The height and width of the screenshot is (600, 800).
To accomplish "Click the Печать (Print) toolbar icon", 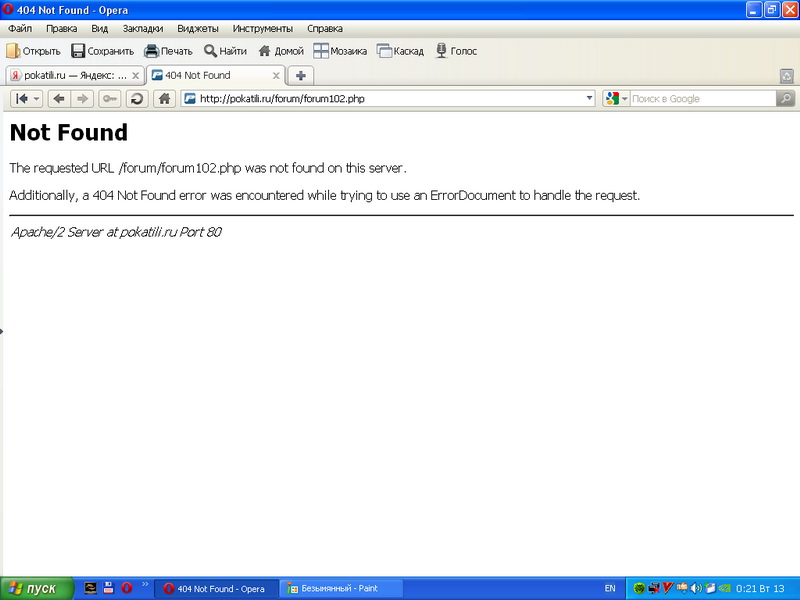I will click(x=151, y=51).
